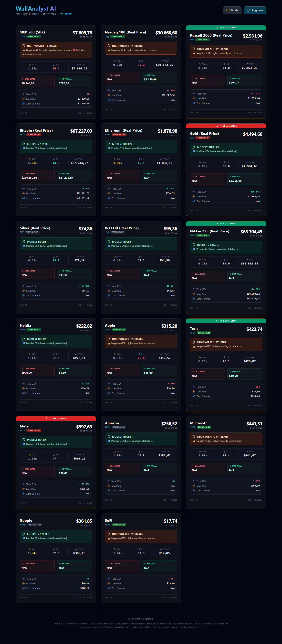Click TREND: FLAT badge in Amazon card

click(x=119, y=427)
